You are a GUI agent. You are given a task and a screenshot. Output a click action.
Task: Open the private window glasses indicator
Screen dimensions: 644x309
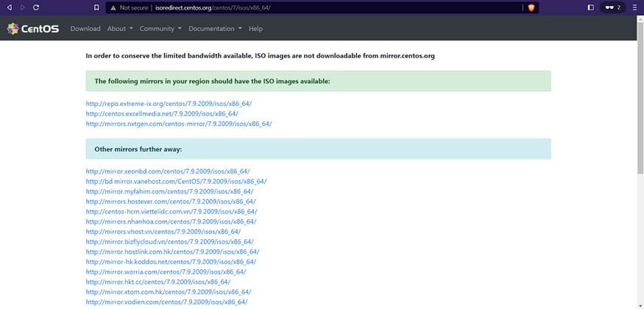click(613, 7)
